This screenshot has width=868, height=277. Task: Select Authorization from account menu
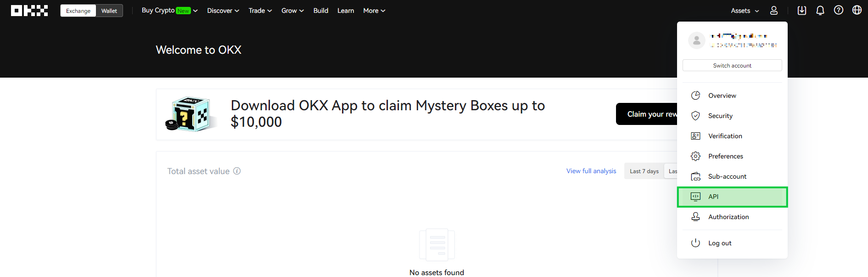tap(732, 217)
